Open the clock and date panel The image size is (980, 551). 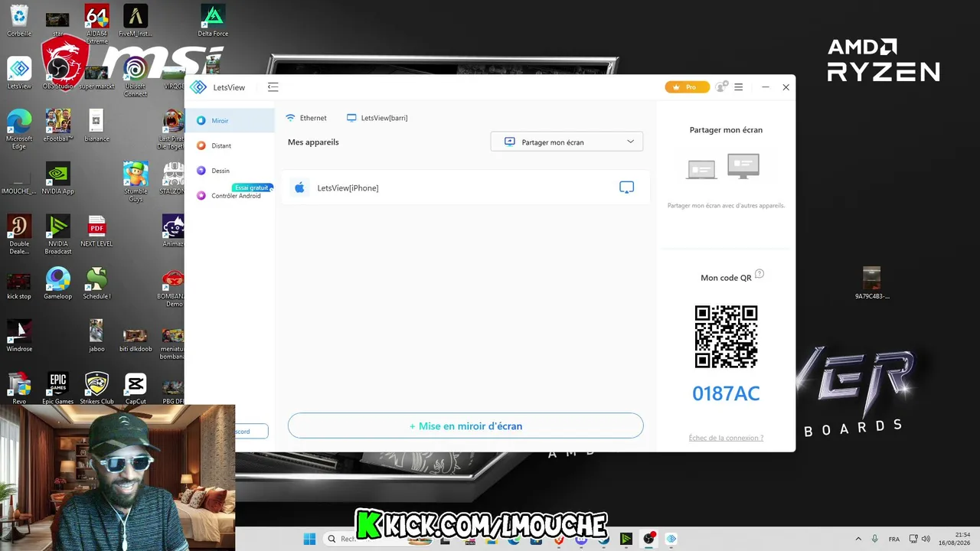point(954,539)
